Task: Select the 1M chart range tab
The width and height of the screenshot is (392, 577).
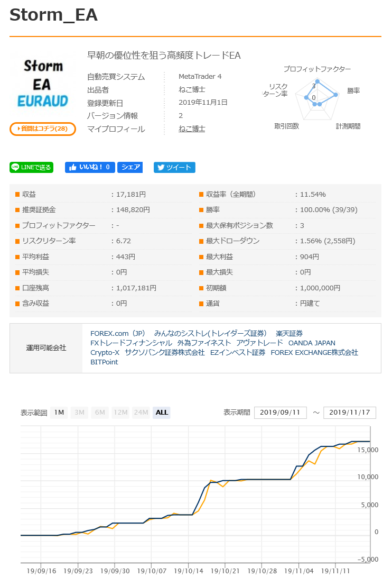Action: pos(59,413)
